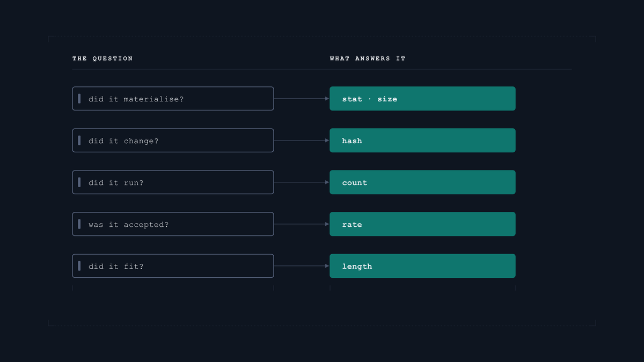644x362 pixels.
Task: Click the "THE QUESTION" column heading
Action: pos(103,58)
